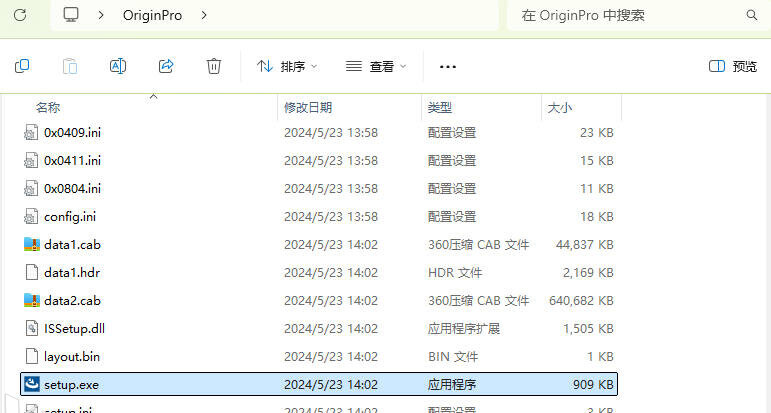771x413 pixels.
Task: Click the 1,505 KB size value
Action: pos(588,329)
